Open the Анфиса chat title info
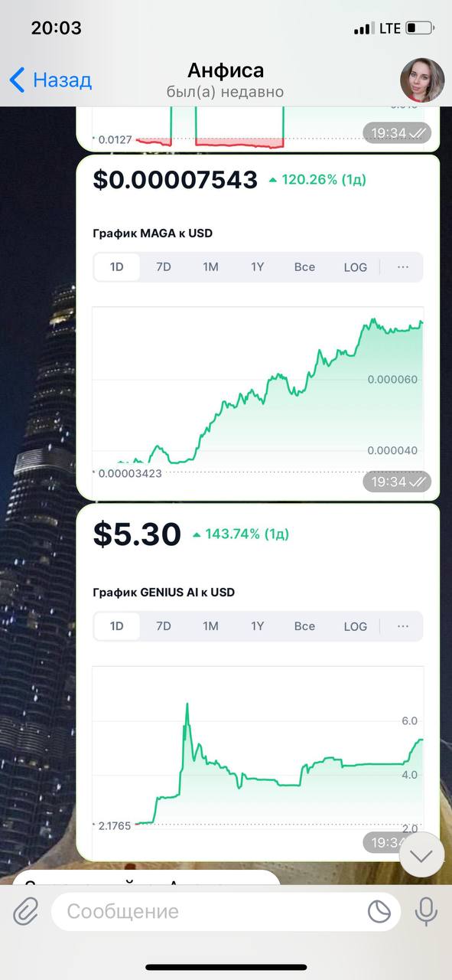This screenshot has height=980, width=452. [x=225, y=80]
